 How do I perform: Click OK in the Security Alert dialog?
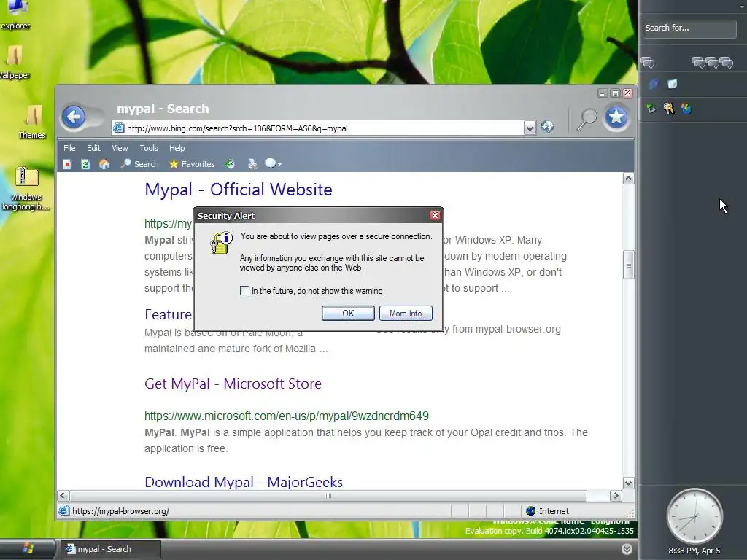pyautogui.click(x=348, y=314)
